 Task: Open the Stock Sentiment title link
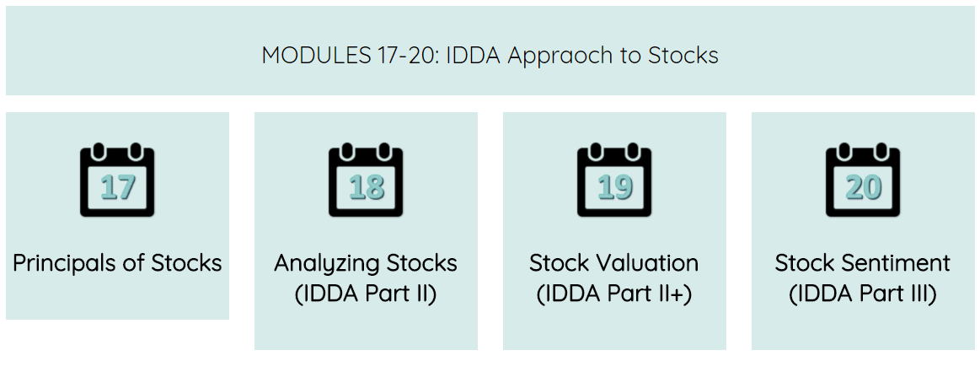point(863,263)
